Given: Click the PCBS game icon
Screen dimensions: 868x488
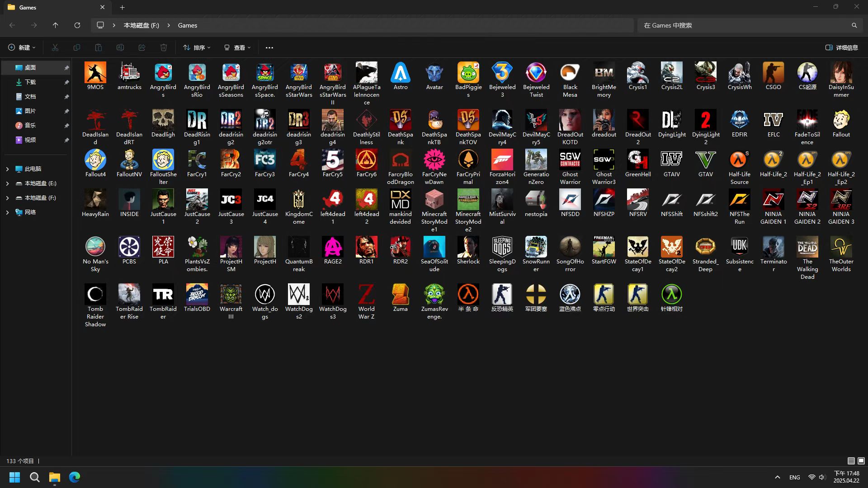Looking at the screenshot, I should click(x=129, y=247).
